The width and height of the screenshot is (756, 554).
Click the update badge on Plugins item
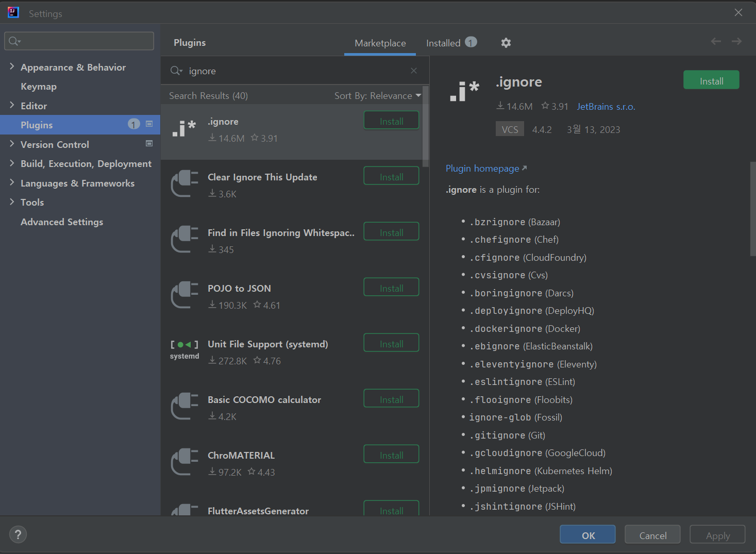tap(134, 124)
